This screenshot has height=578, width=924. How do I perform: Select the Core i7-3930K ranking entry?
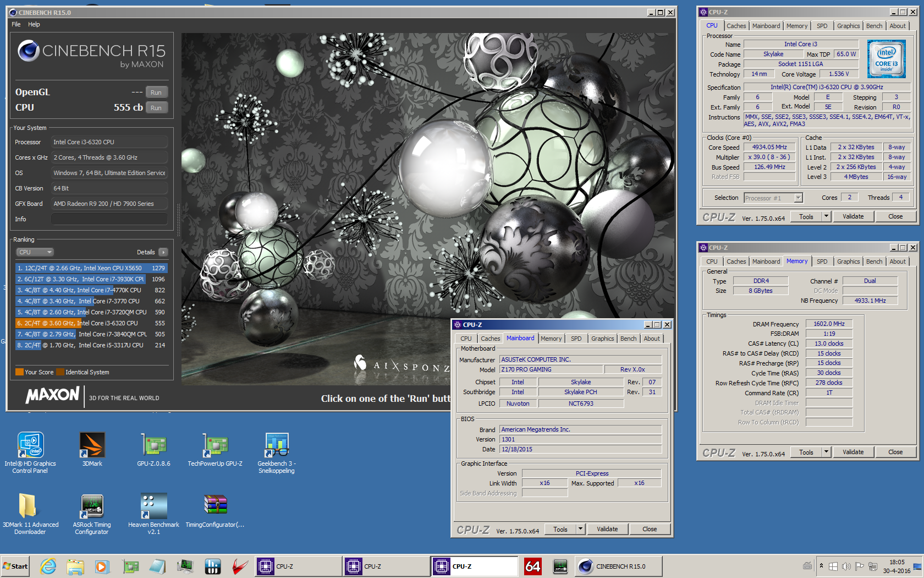91,279
